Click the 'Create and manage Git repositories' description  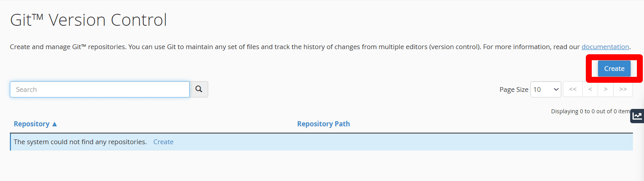[x=237, y=47]
